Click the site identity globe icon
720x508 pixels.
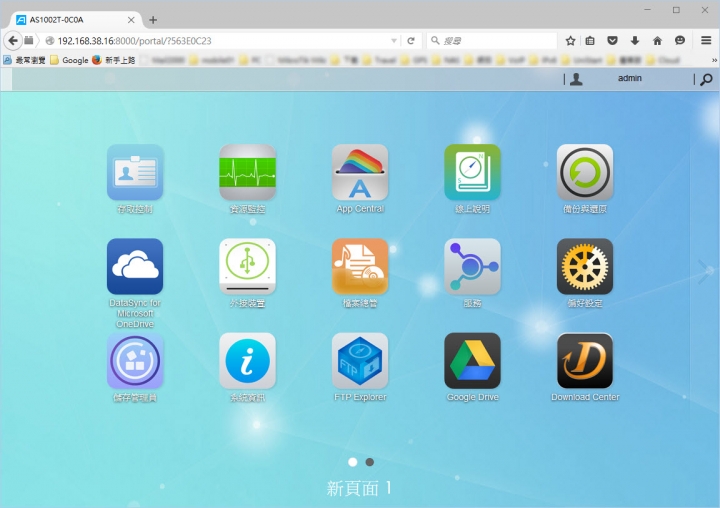(x=50, y=41)
